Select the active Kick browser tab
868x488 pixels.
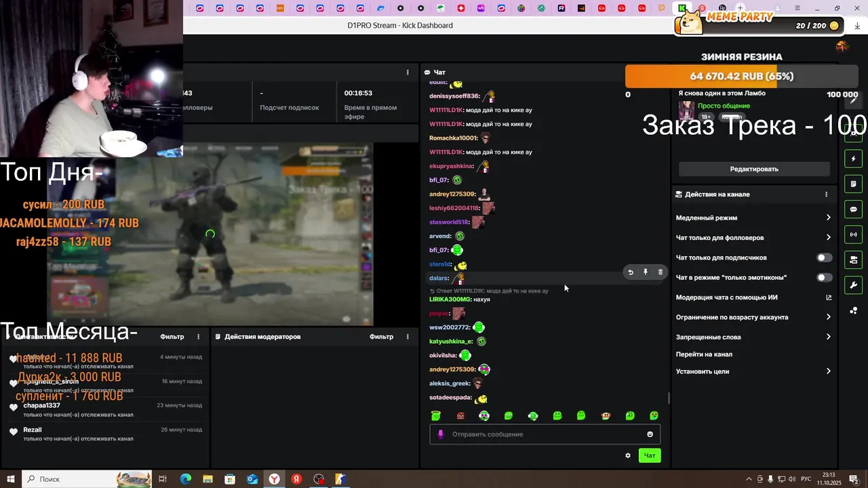pyautogui.click(x=682, y=8)
